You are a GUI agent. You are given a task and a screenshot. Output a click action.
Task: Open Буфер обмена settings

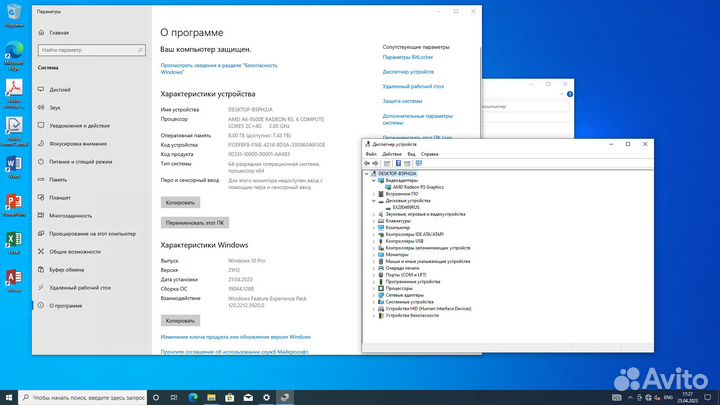(x=67, y=270)
